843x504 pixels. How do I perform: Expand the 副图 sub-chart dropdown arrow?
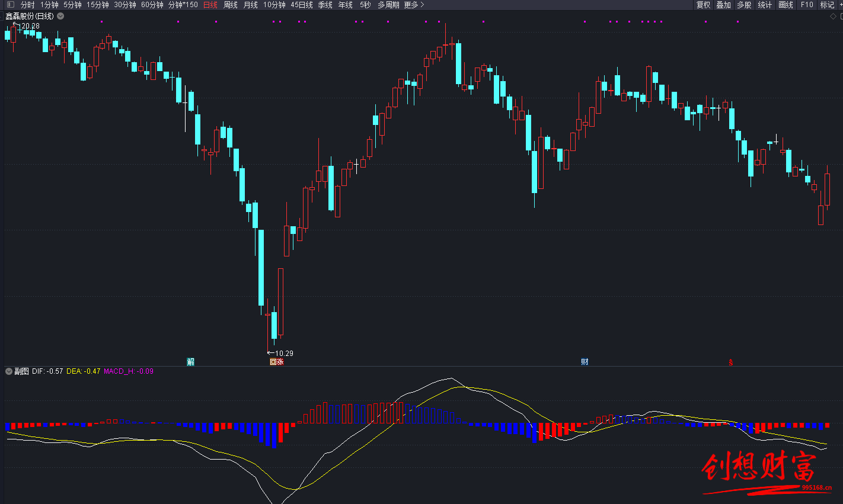point(9,371)
